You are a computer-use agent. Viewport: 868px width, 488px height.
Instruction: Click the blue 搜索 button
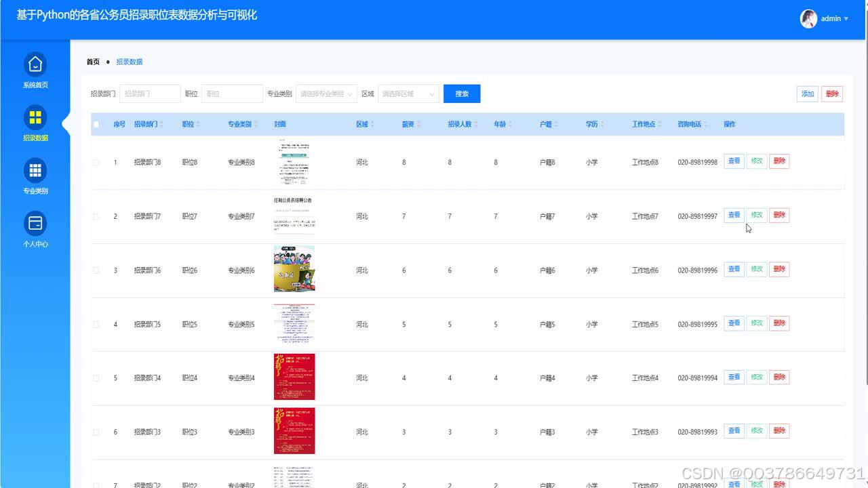point(462,94)
